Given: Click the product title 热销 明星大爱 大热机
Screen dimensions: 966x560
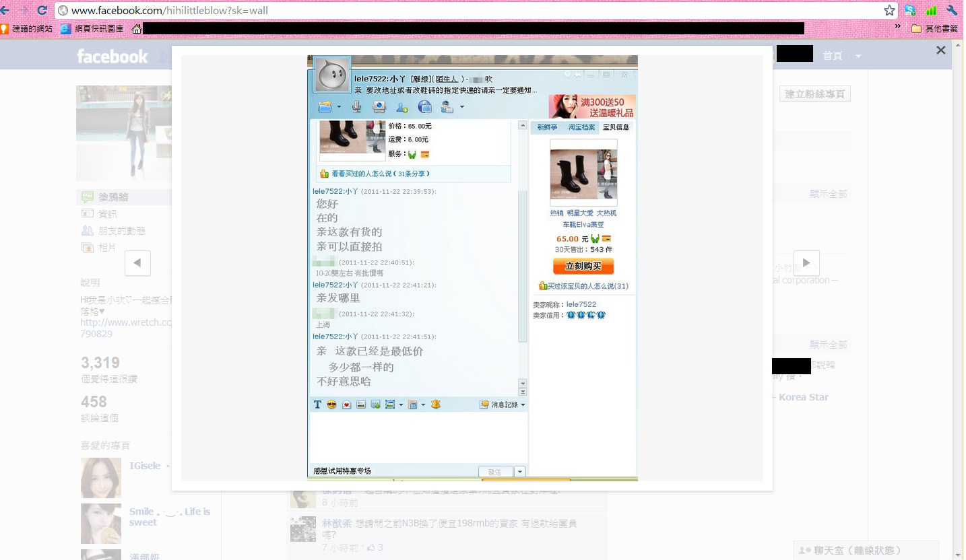Looking at the screenshot, I should pos(583,213).
